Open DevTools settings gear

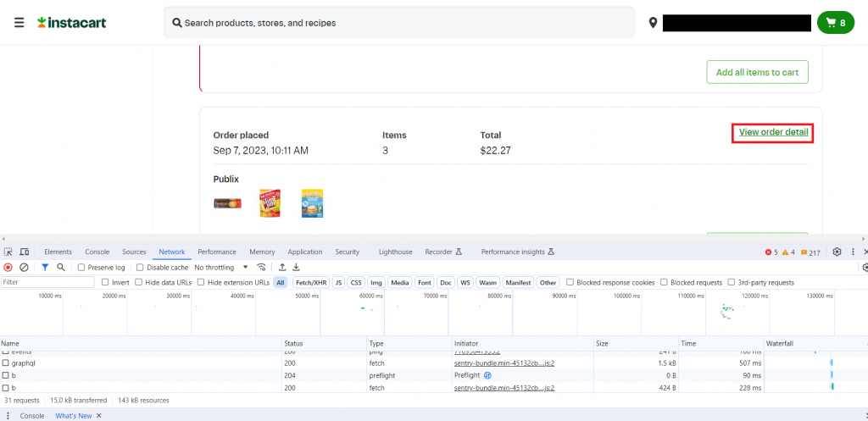[x=837, y=252]
